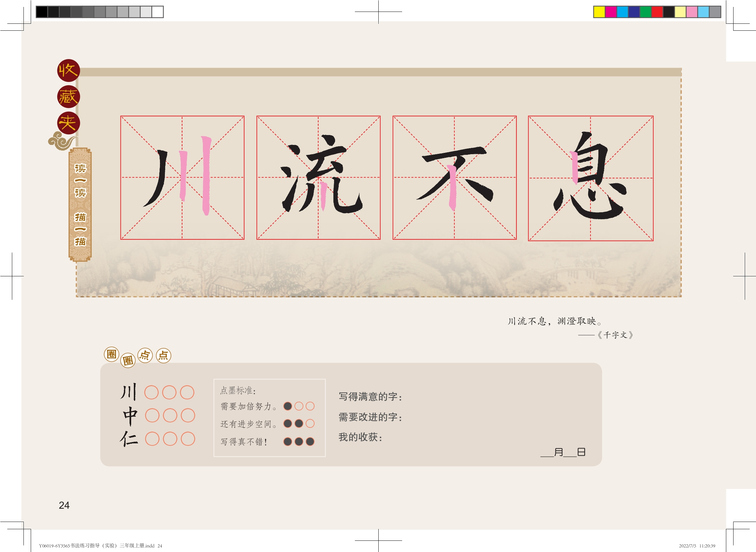Click the first 点 circled badge

coord(145,355)
